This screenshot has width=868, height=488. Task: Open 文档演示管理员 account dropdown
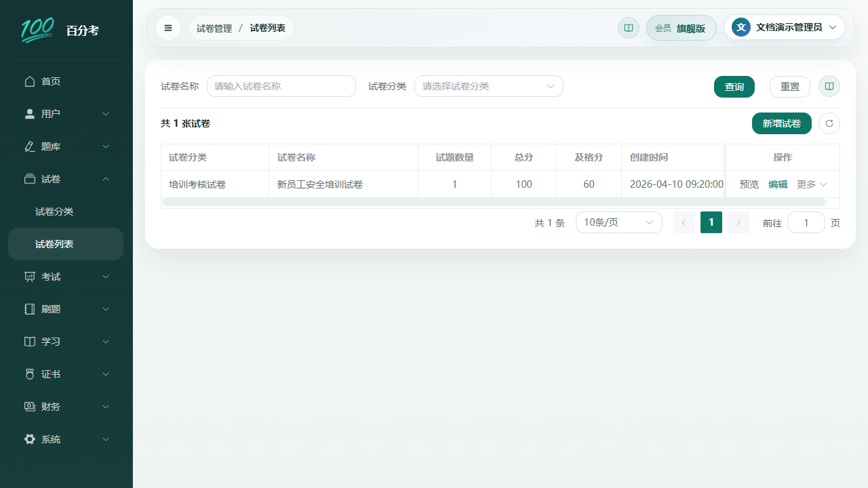click(x=785, y=27)
